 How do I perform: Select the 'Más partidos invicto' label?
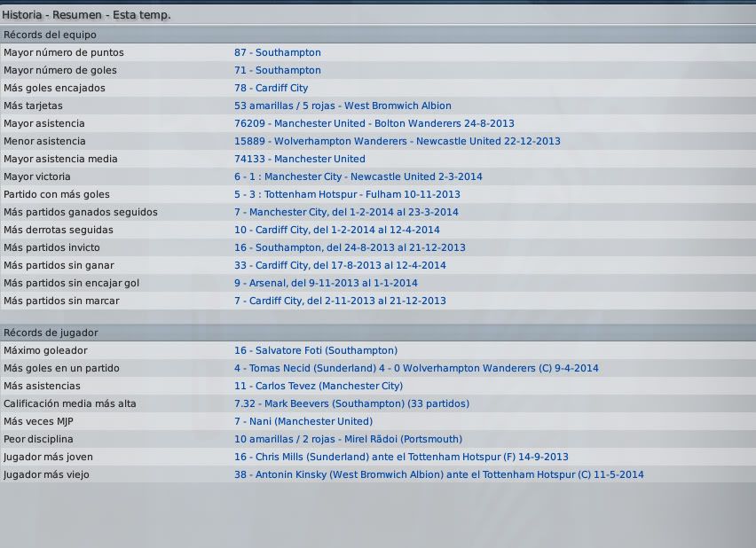click(x=51, y=247)
